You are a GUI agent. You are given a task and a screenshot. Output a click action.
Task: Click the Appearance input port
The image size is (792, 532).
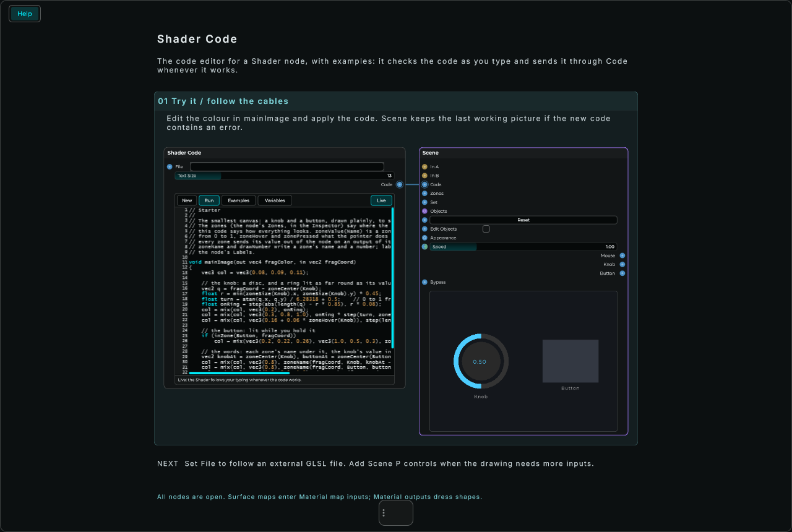point(424,238)
